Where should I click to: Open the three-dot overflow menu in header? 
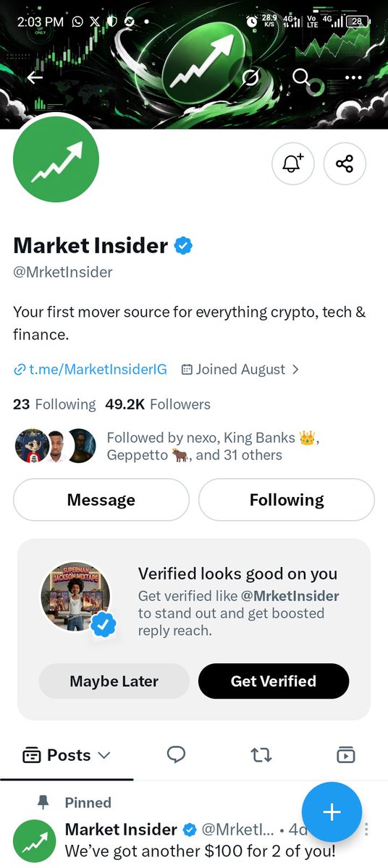click(x=353, y=77)
